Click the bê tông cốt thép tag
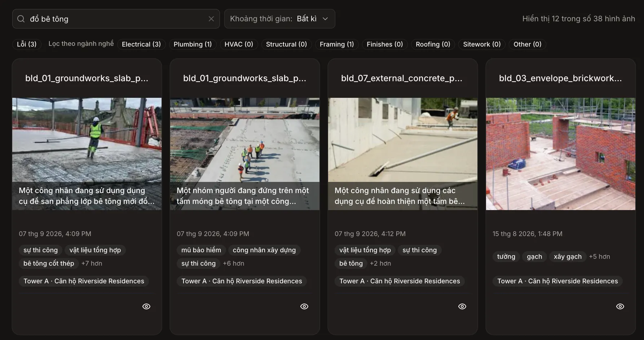The width and height of the screenshot is (644, 340). [x=49, y=263]
